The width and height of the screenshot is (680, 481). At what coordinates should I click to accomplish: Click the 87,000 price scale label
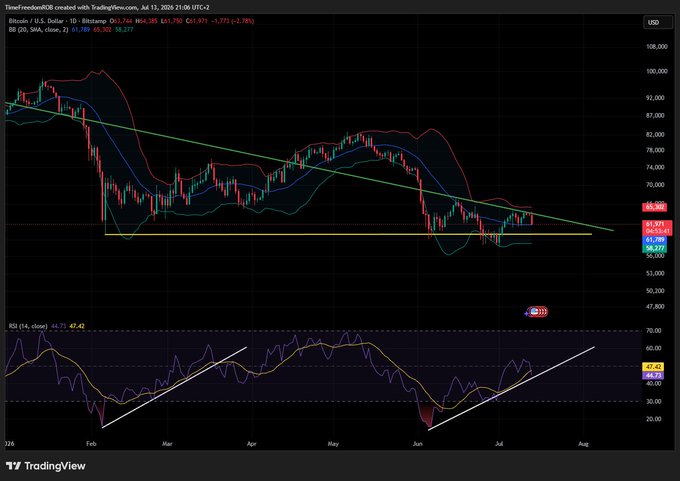click(x=657, y=116)
